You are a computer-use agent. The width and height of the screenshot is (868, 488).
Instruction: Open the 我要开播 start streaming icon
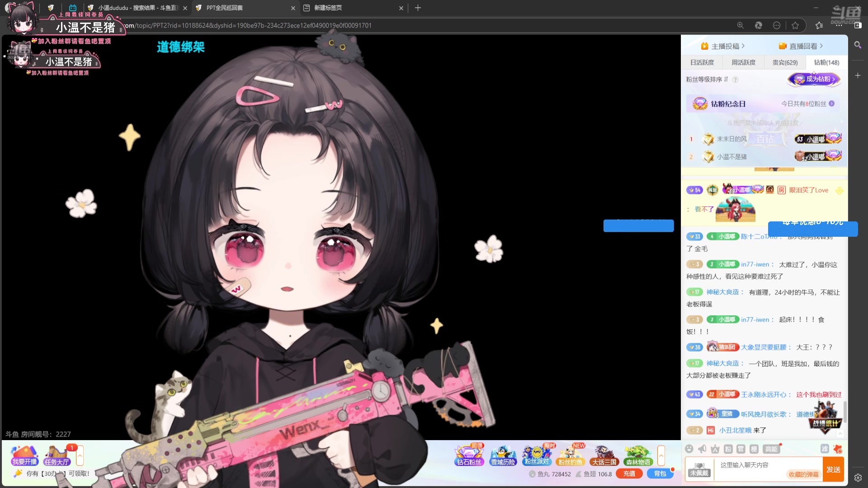click(x=24, y=455)
